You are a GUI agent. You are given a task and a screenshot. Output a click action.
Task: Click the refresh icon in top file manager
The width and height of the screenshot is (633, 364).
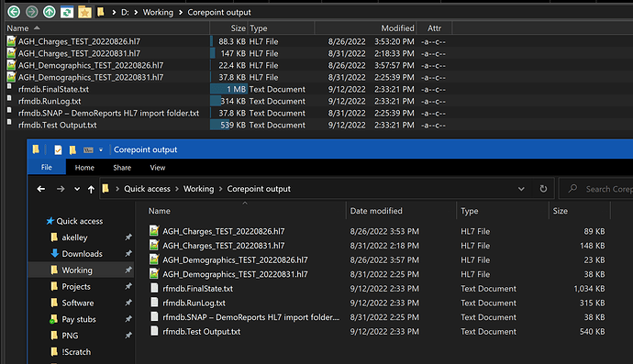click(x=67, y=12)
